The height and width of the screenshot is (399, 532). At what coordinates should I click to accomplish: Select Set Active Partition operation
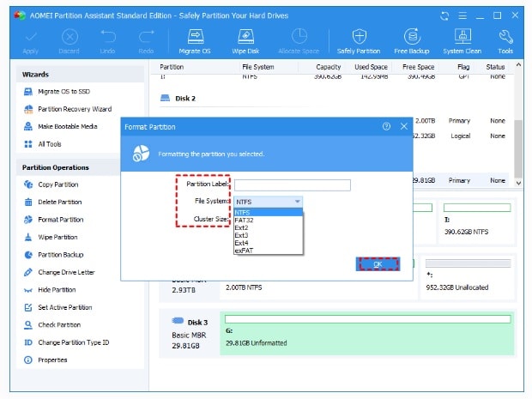pos(58,308)
